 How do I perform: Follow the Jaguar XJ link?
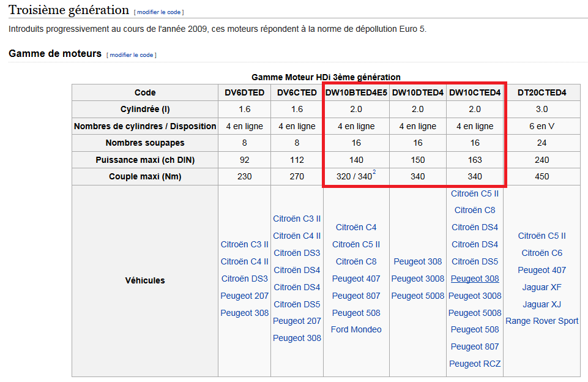(541, 304)
